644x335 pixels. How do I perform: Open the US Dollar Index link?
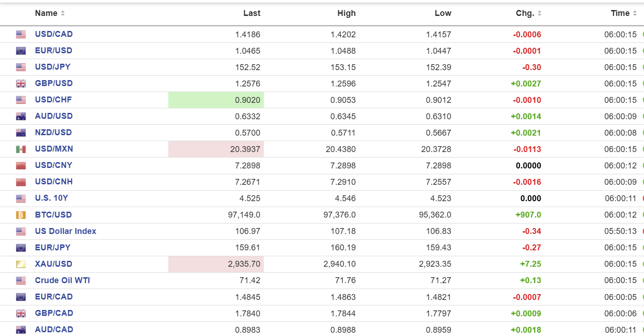tap(65, 231)
